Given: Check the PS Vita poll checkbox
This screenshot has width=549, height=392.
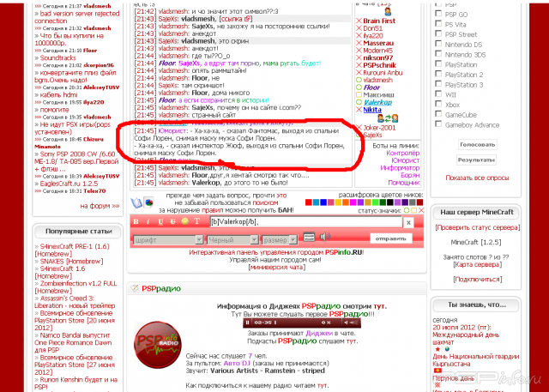Looking at the screenshot, I should coord(438,25).
